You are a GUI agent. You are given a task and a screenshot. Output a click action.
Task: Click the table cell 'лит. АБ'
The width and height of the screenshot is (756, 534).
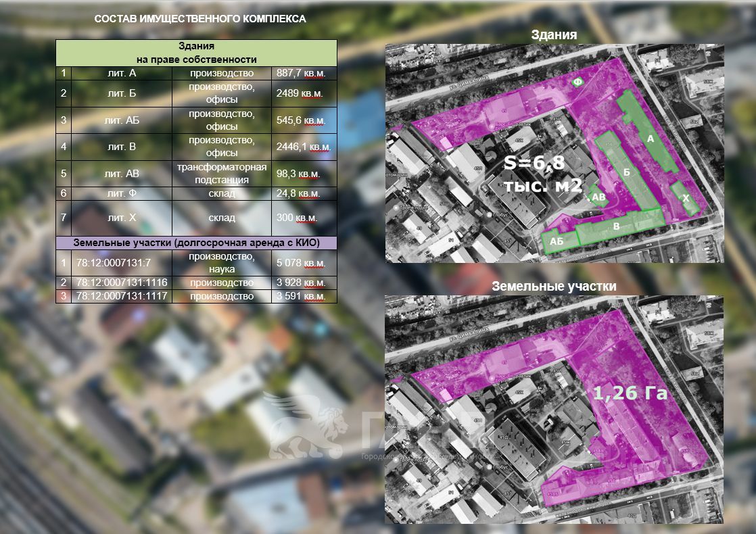[122, 120]
